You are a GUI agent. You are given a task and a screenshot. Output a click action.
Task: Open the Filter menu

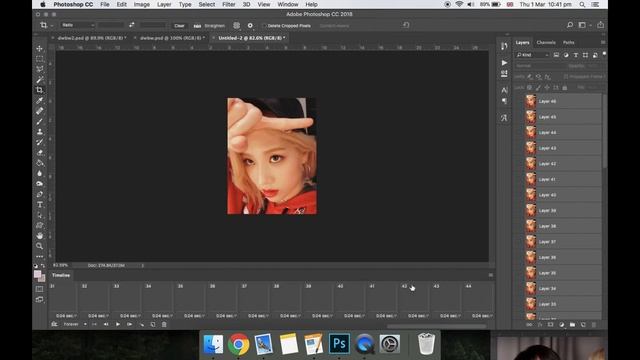(x=229, y=4)
